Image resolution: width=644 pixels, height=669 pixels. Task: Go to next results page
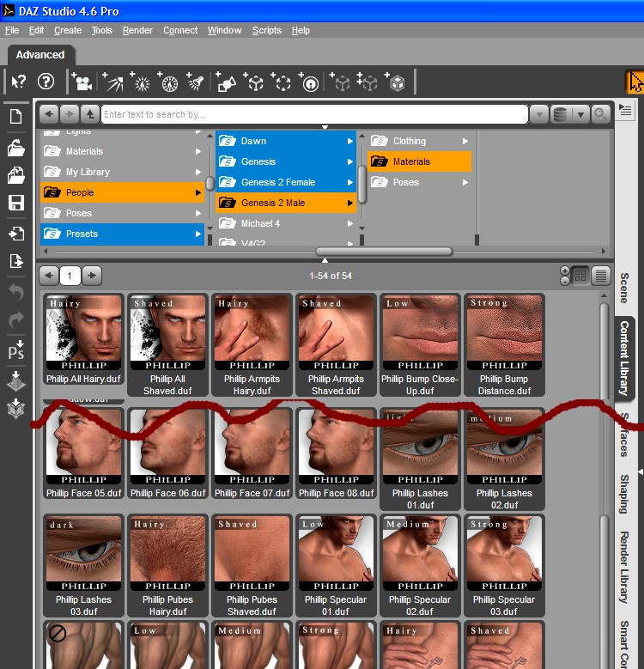pos(92,276)
